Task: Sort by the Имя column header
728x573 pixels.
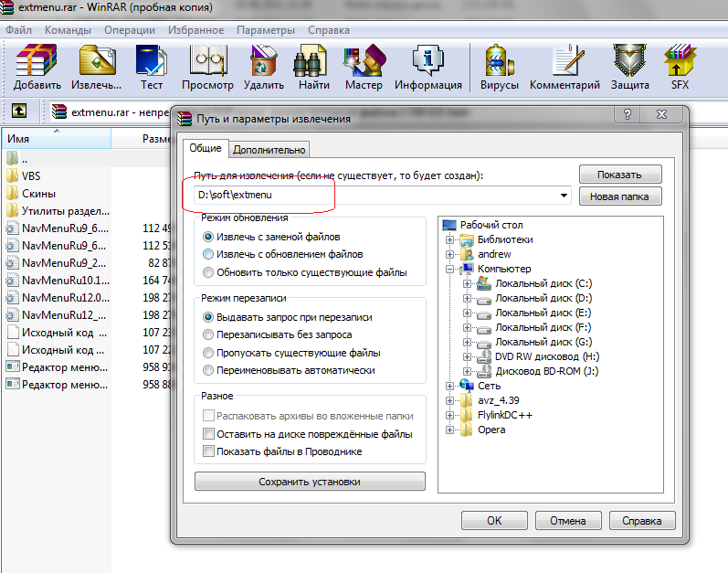Action: pos(57,139)
